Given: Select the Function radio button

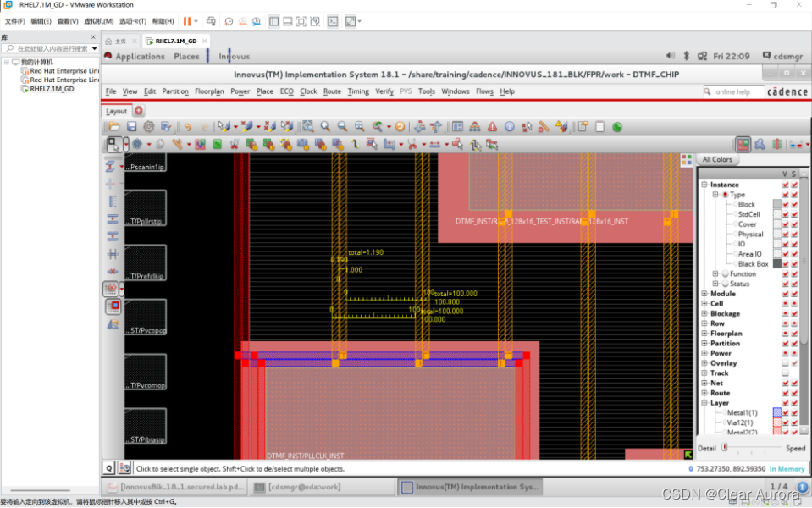Looking at the screenshot, I should click(725, 273).
